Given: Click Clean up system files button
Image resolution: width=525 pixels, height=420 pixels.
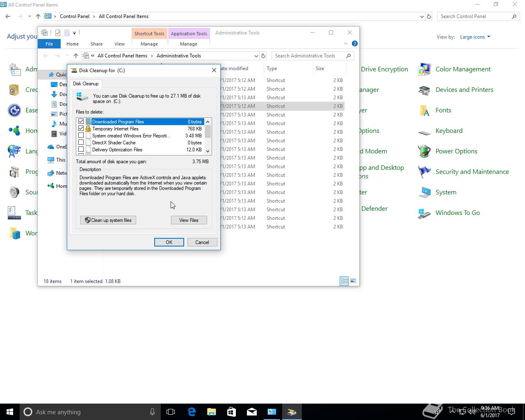Looking at the screenshot, I should click(x=108, y=220).
